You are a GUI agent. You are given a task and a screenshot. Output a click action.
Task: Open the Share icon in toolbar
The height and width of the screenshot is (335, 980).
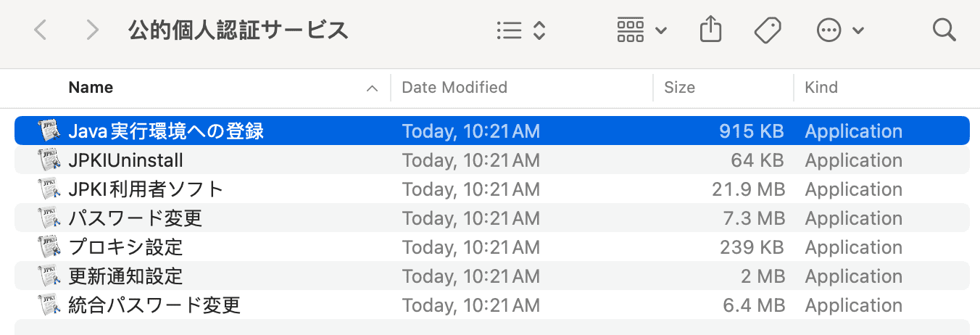point(711,30)
